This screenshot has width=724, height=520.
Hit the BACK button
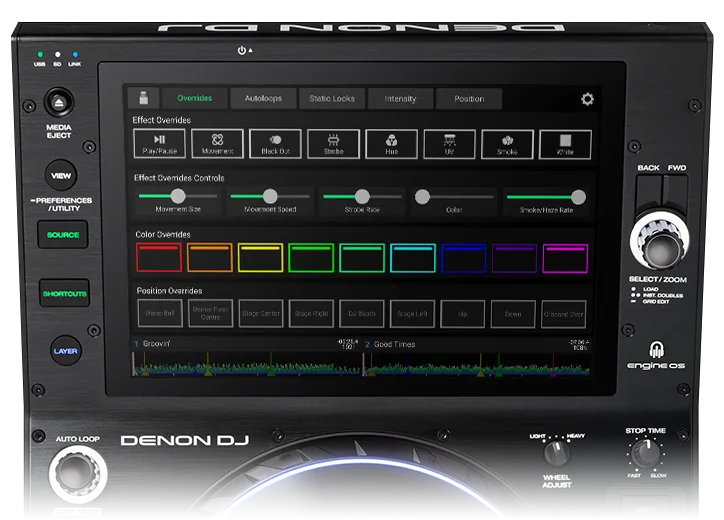pos(649,193)
